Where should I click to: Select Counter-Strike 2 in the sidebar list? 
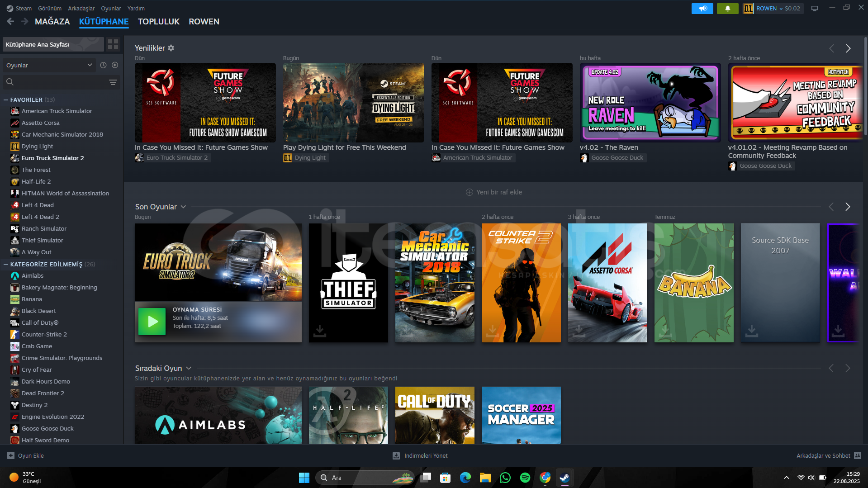(x=44, y=334)
